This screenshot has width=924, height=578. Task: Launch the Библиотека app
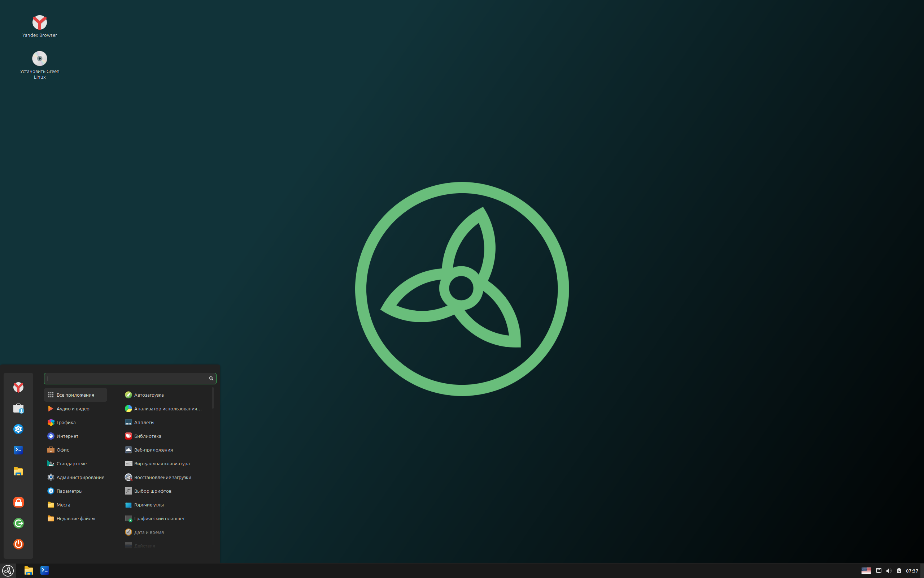166,436
